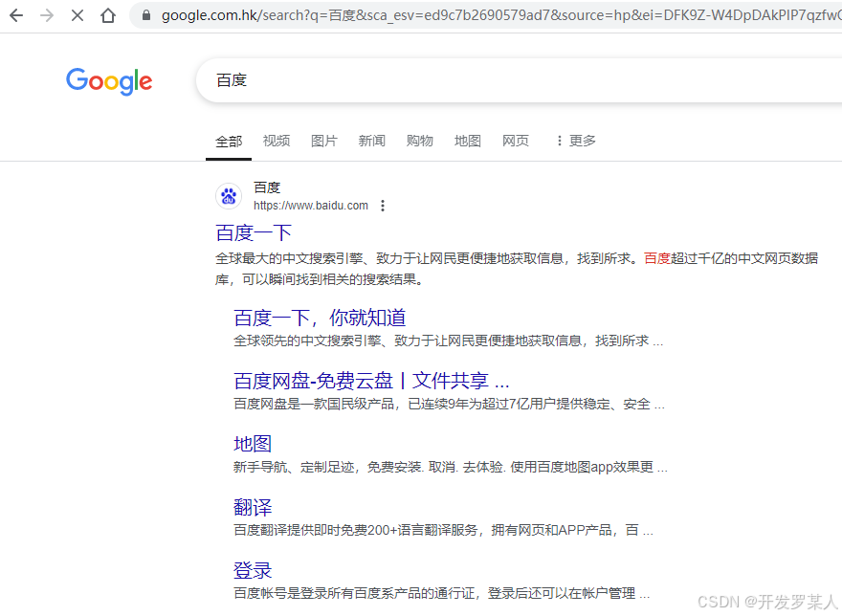Image resolution: width=842 pixels, height=616 pixels.
Task: Open 百度一下，你就知道 sitelink
Action: pos(320,318)
